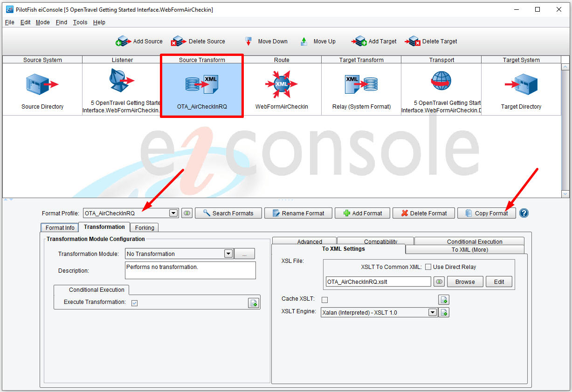Open the Help menu

[99, 22]
